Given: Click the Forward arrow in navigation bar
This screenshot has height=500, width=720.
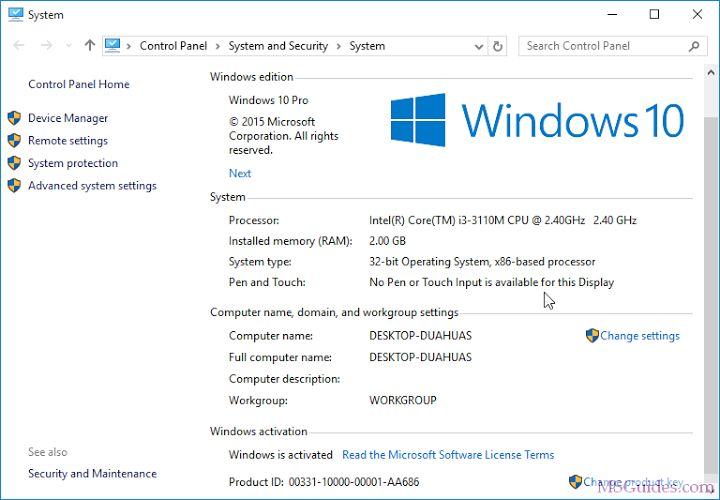Looking at the screenshot, I should 46,45.
